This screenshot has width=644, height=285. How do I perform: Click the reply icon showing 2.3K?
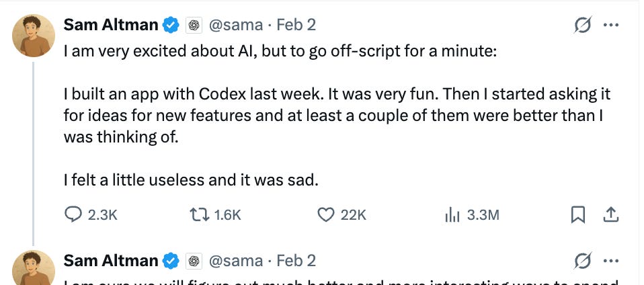73,214
